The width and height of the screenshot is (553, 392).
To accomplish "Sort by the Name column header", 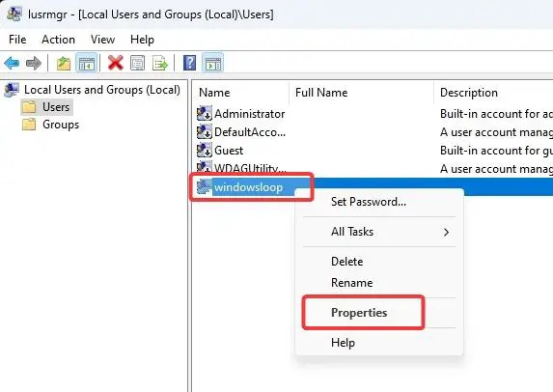I will pos(214,93).
